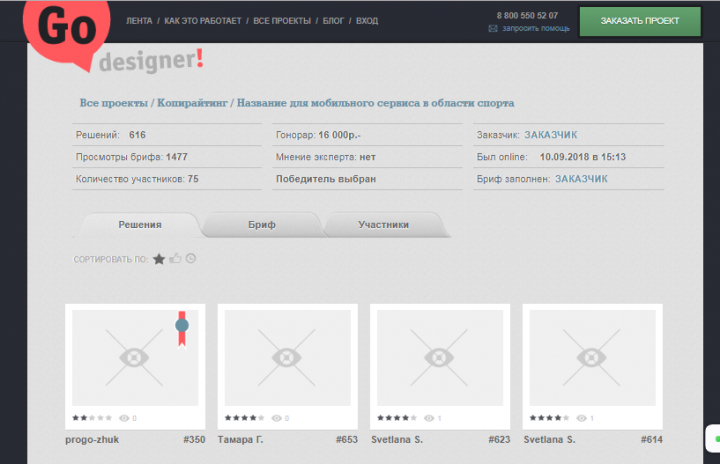Click author name progo-zhuk
Viewport: 720px width, 464px height.
92,440
